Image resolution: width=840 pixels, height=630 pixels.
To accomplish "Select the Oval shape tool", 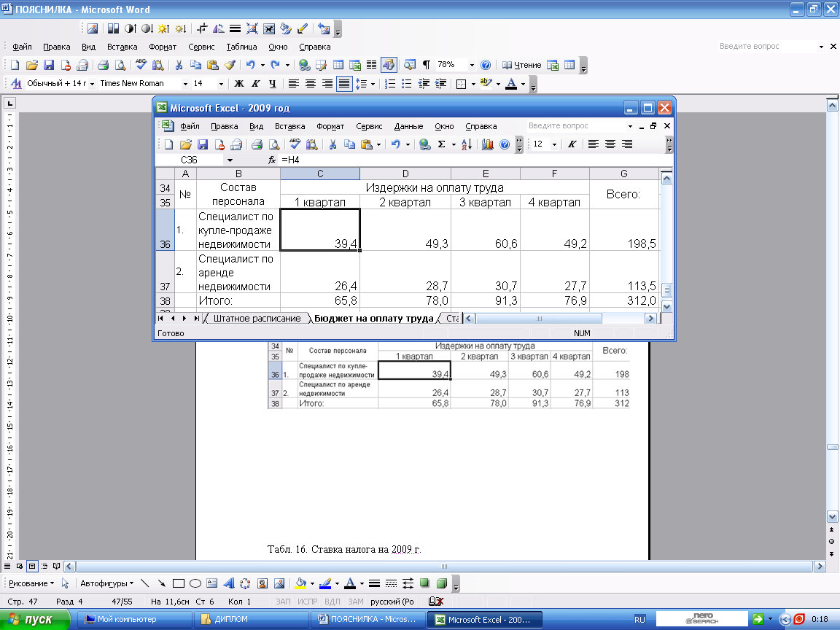I will (195, 583).
